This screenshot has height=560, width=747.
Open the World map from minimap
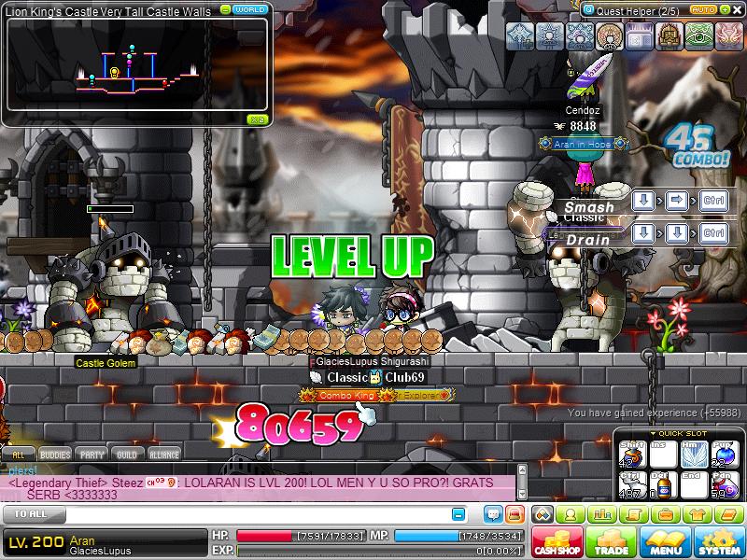click(250, 9)
